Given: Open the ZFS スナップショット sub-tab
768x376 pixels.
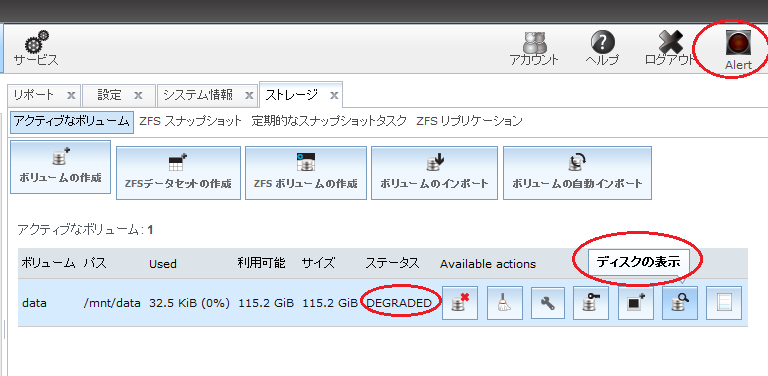Looking at the screenshot, I should (x=191, y=121).
